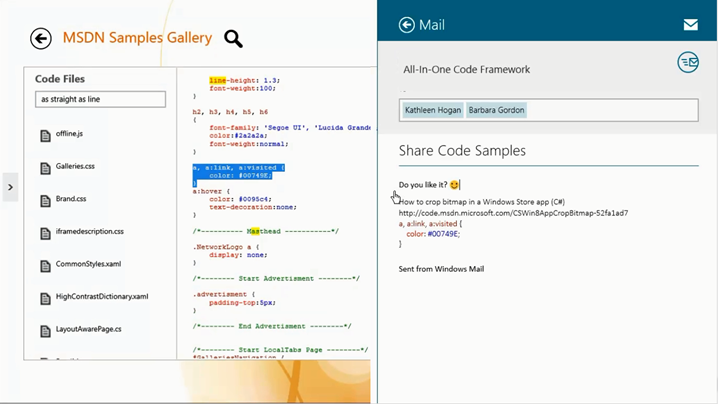Click the smiley emoji in the message

point(454,185)
